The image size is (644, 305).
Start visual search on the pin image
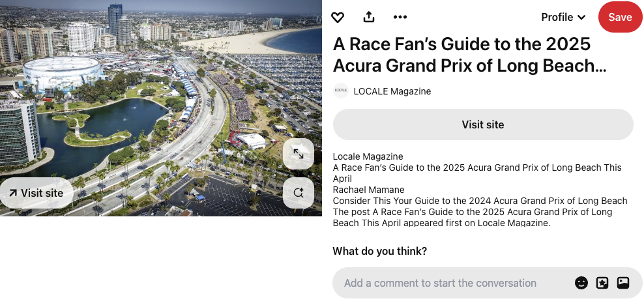click(299, 193)
